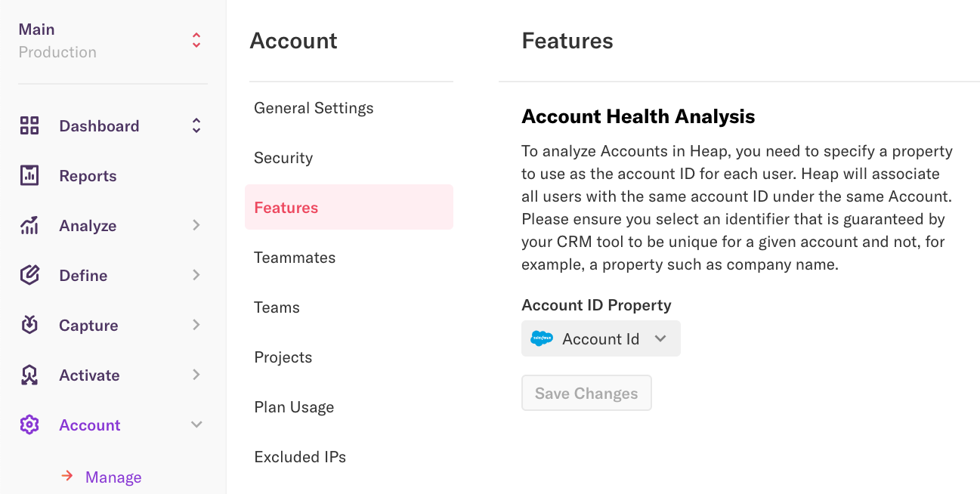
Task: Click the Dashboard grid icon
Action: [x=29, y=126]
